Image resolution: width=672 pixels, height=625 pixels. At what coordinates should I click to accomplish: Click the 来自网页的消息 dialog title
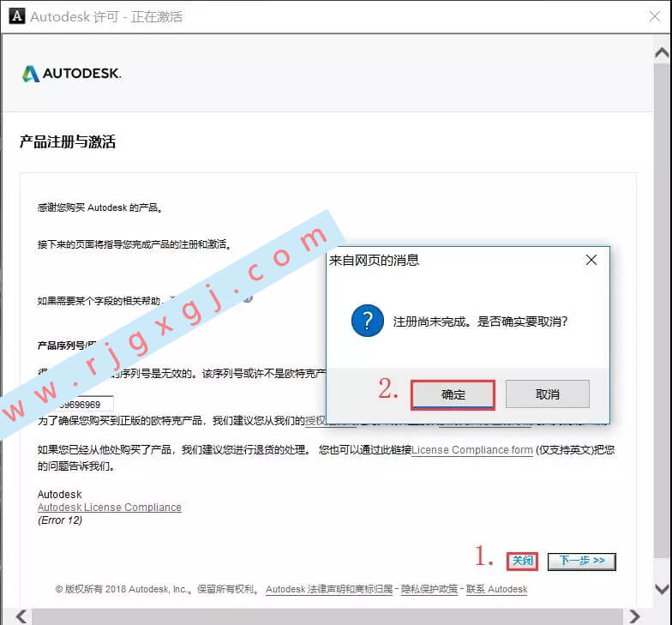pos(374,261)
